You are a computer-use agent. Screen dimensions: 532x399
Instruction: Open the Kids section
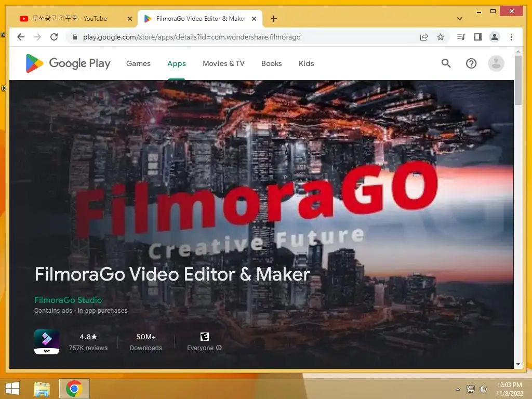tap(307, 63)
